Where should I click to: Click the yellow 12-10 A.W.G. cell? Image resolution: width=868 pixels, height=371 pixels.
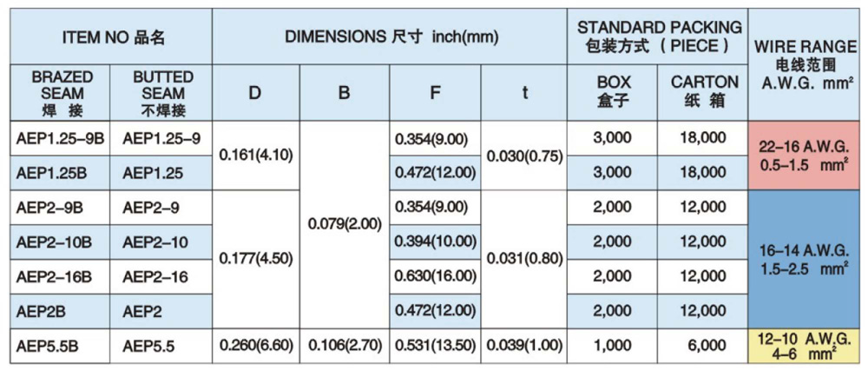(803, 346)
